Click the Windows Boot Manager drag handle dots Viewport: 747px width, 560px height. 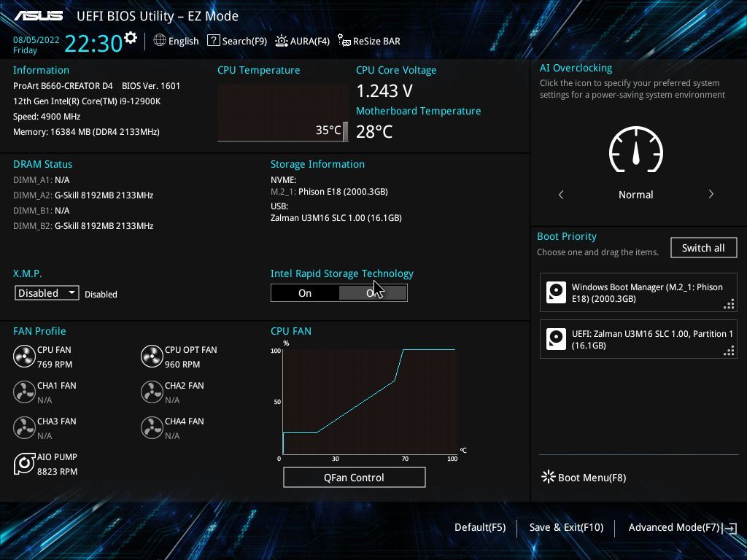coord(729,304)
